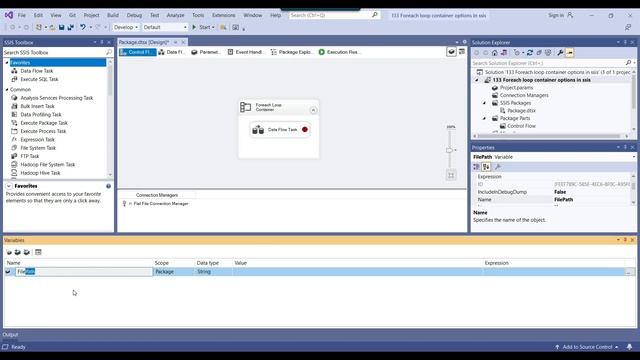Click the Save icon in the toolbar

[61, 27]
